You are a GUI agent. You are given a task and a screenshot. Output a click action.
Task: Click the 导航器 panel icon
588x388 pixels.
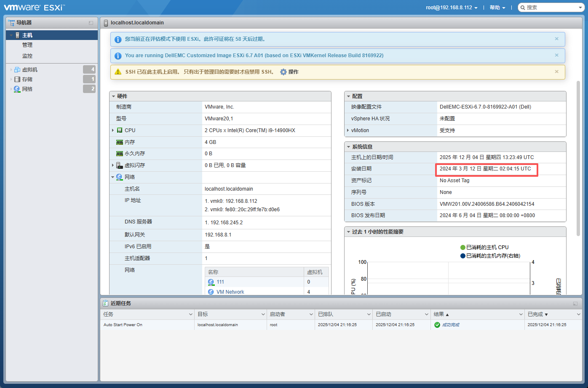click(x=11, y=23)
